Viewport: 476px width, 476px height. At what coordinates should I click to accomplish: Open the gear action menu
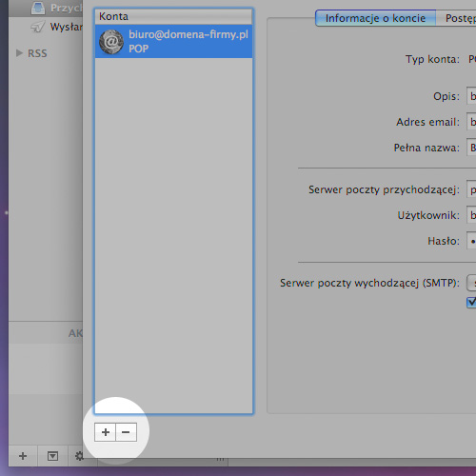(x=79, y=456)
